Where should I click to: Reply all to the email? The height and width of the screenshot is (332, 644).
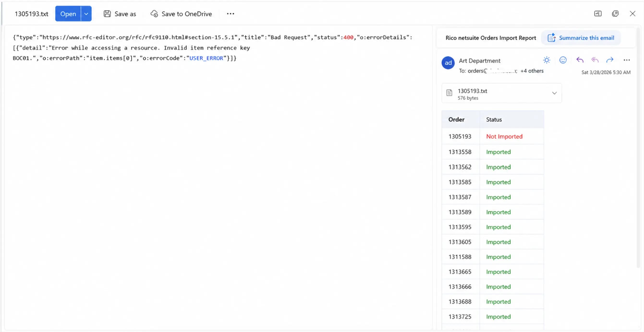pyautogui.click(x=595, y=60)
